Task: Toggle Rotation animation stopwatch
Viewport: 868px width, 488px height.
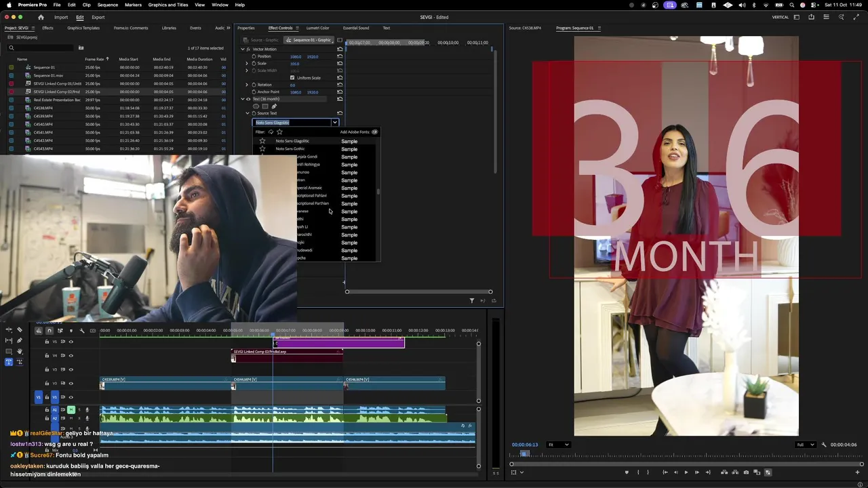Action: click(x=254, y=85)
